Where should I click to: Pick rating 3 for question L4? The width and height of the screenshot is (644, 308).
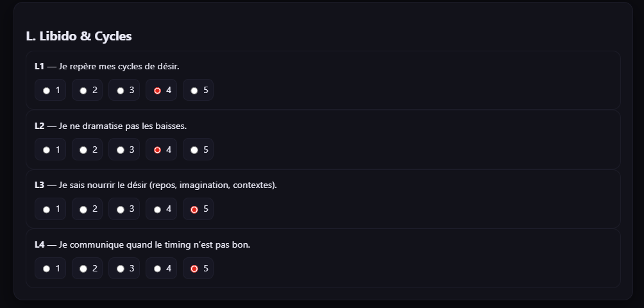click(121, 269)
